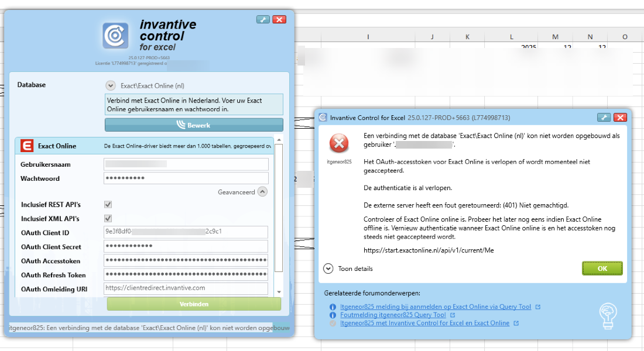
Task: Click the Exact Online red E icon
Action: coord(26,146)
